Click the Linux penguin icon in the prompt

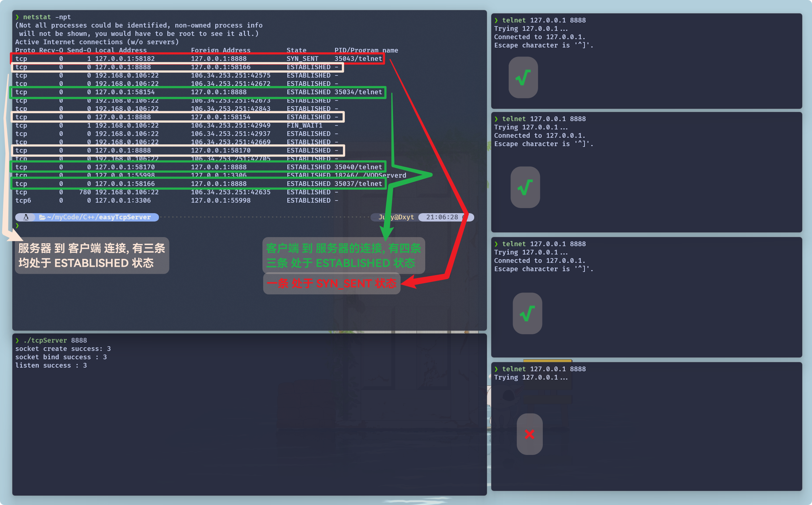point(26,217)
